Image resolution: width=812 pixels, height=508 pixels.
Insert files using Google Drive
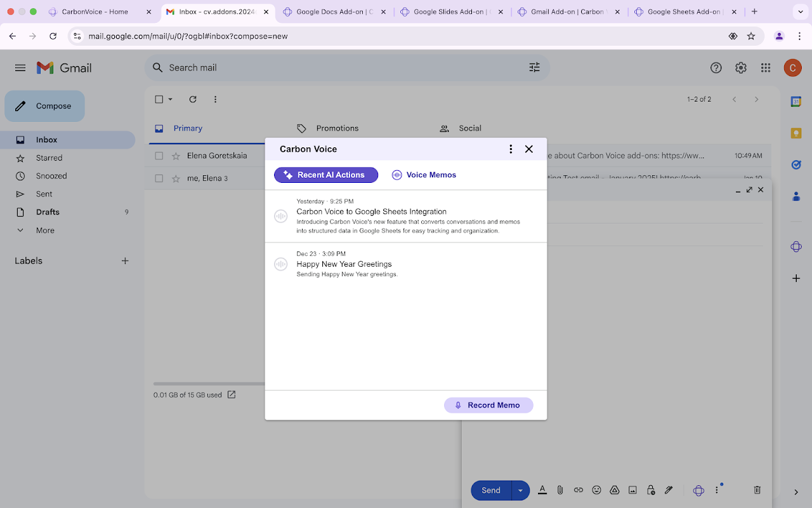click(x=614, y=490)
